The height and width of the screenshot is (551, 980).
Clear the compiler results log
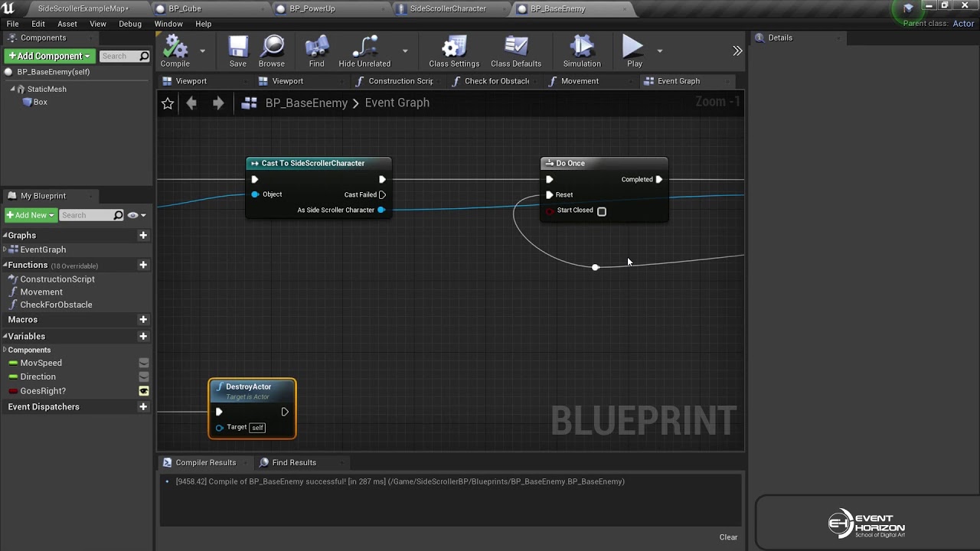pyautogui.click(x=728, y=537)
